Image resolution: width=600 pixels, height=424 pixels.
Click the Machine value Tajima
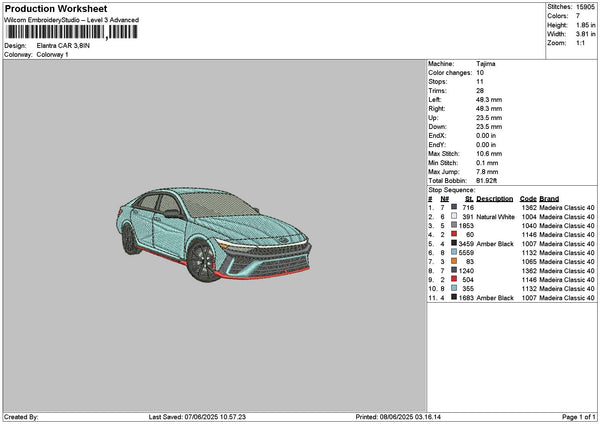pyautogui.click(x=487, y=63)
